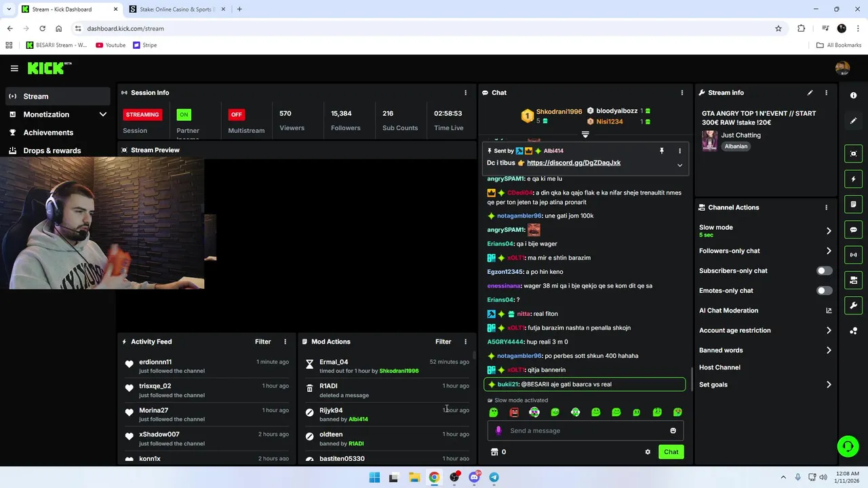The height and width of the screenshot is (488, 868).
Task: Send message with green Chat button
Action: [x=671, y=452]
